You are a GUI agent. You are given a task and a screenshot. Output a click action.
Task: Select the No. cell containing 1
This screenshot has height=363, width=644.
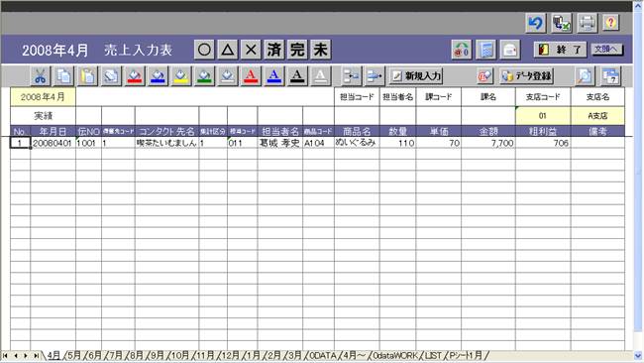tap(20, 143)
